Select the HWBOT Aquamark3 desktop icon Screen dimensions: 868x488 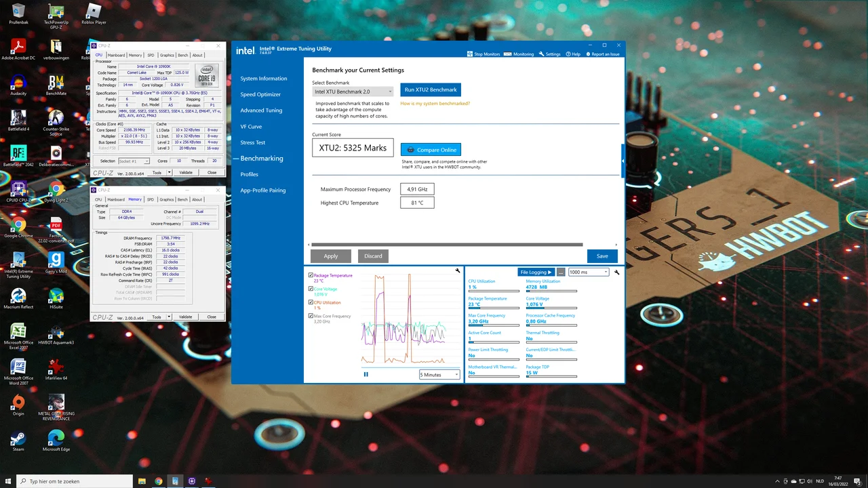[x=56, y=334]
